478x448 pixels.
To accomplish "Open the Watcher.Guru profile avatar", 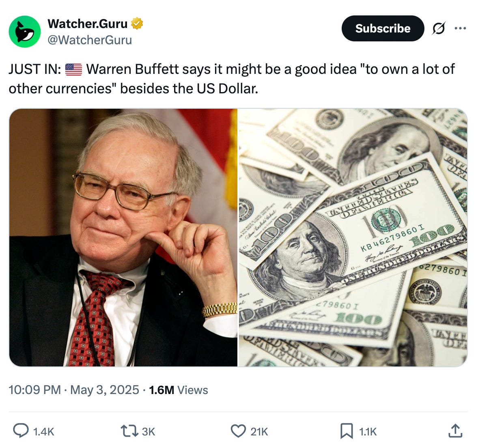I will tap(25, 32).
